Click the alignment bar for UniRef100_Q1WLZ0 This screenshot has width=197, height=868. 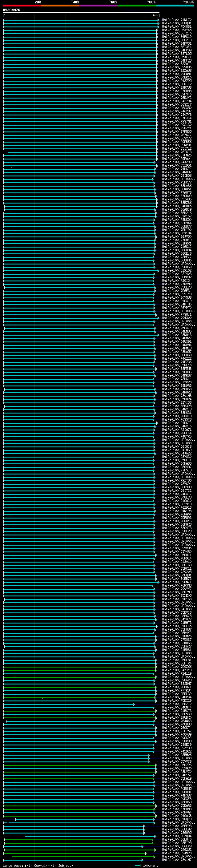pos(81,20)
